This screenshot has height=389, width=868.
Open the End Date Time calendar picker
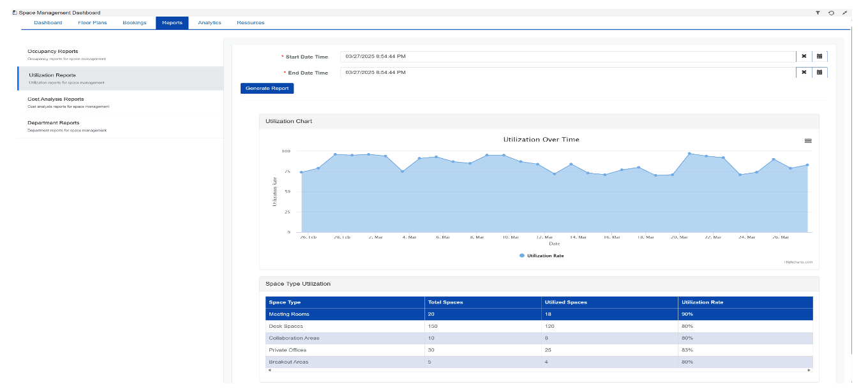click(819, 72)
